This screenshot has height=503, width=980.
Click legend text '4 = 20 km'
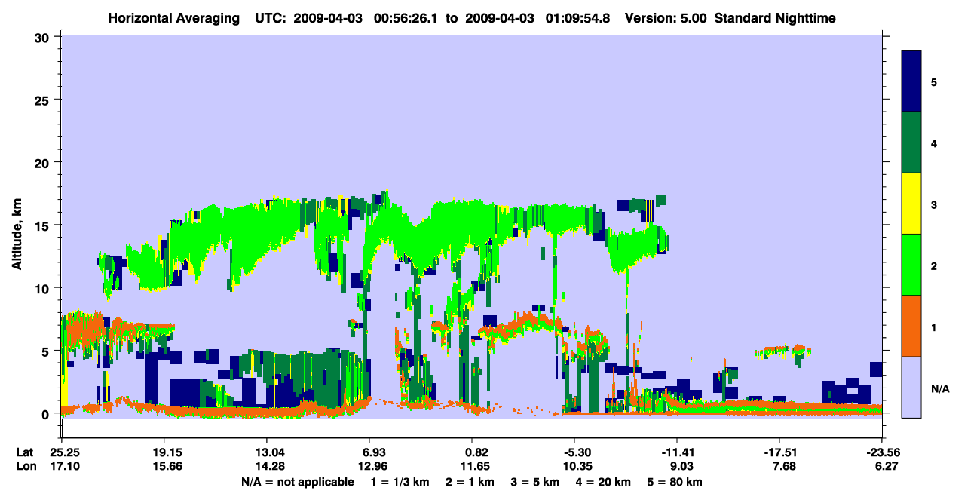(603, 482)
